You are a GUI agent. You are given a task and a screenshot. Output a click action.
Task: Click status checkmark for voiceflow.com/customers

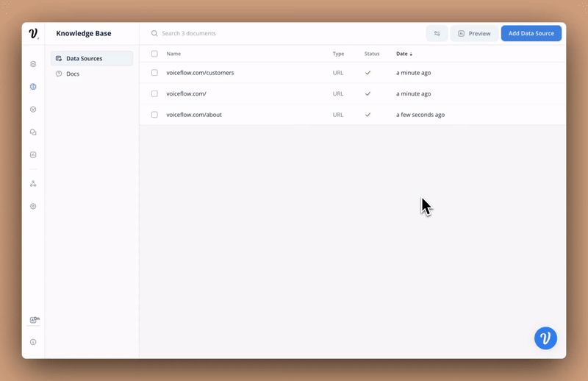coord(368,73)
